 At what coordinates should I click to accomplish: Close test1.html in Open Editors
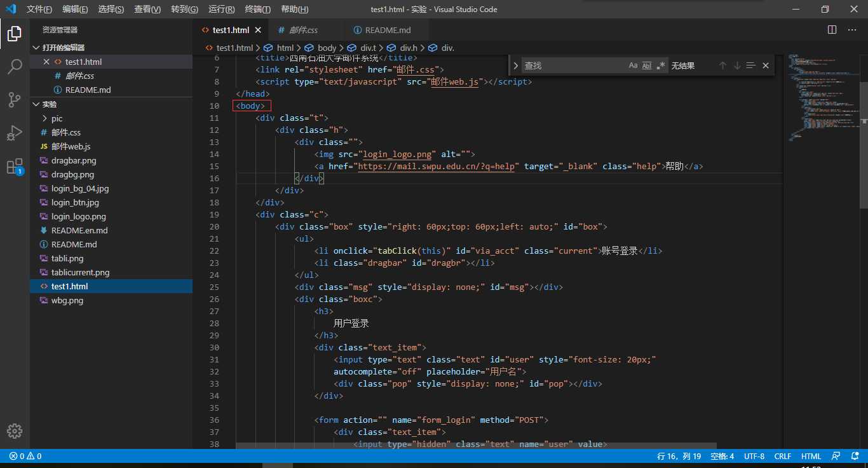[x=46, y=62]
